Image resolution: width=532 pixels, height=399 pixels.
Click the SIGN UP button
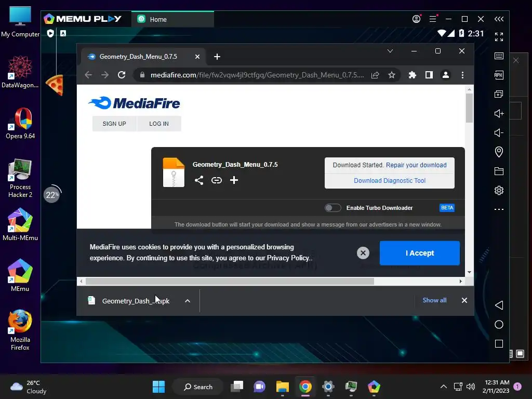coord(114,124)
